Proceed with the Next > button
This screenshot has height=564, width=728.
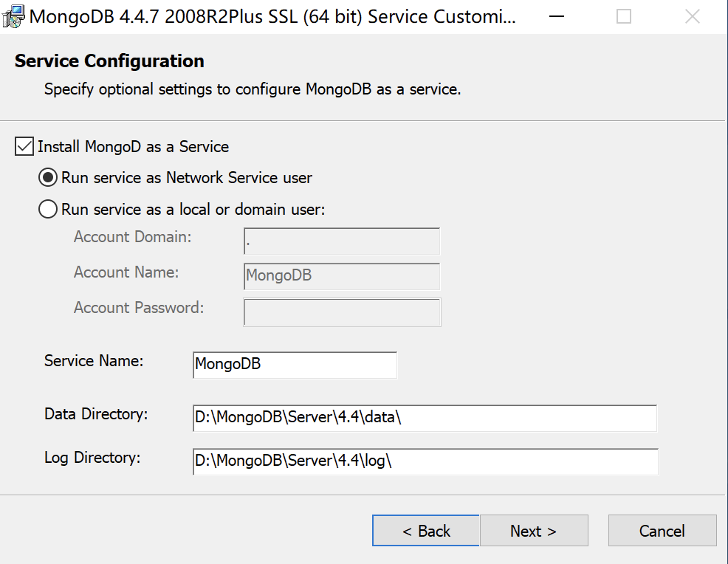coord(534,530)
